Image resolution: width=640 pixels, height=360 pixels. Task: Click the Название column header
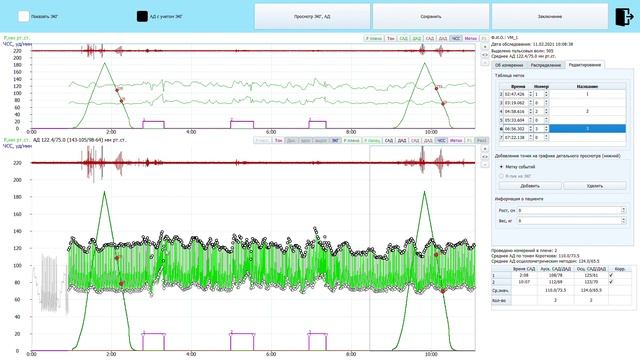tap(587, 87)
